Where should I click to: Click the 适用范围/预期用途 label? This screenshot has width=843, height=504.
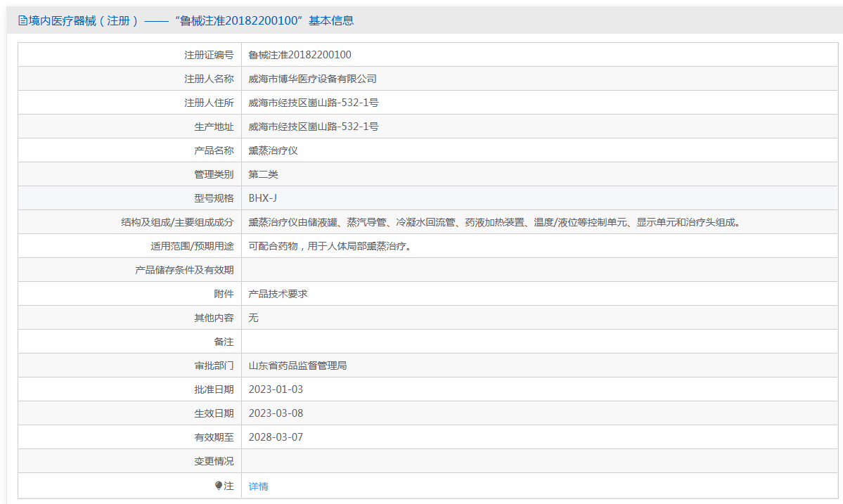coord(192,246)
